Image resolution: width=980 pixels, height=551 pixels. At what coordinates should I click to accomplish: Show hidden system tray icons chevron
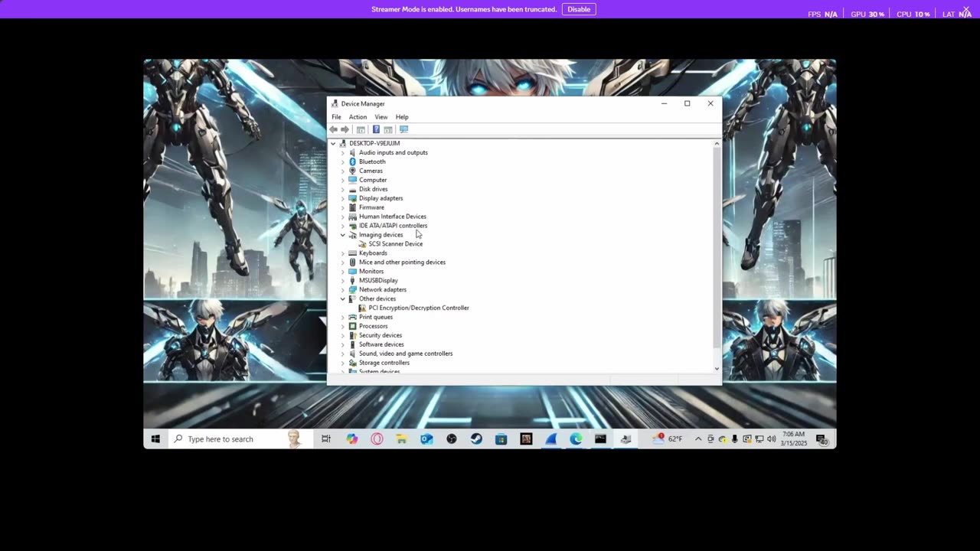pos(698,439)
